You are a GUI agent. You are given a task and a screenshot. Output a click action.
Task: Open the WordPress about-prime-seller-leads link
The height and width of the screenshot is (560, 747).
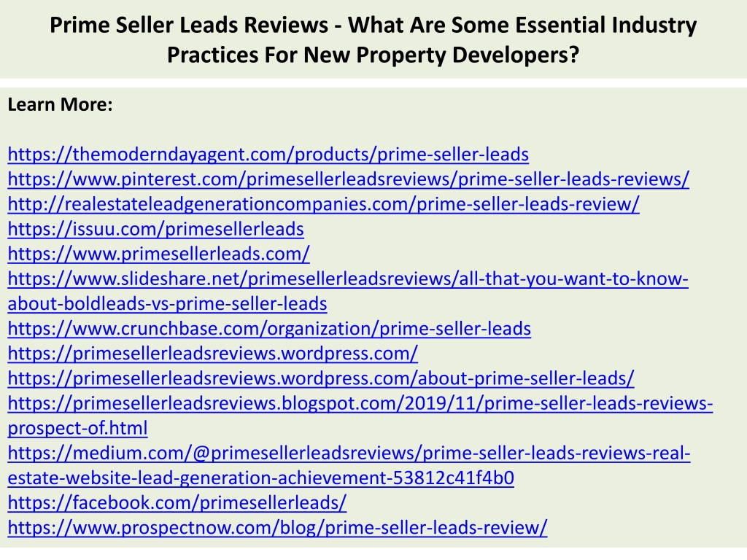[321, 378]
